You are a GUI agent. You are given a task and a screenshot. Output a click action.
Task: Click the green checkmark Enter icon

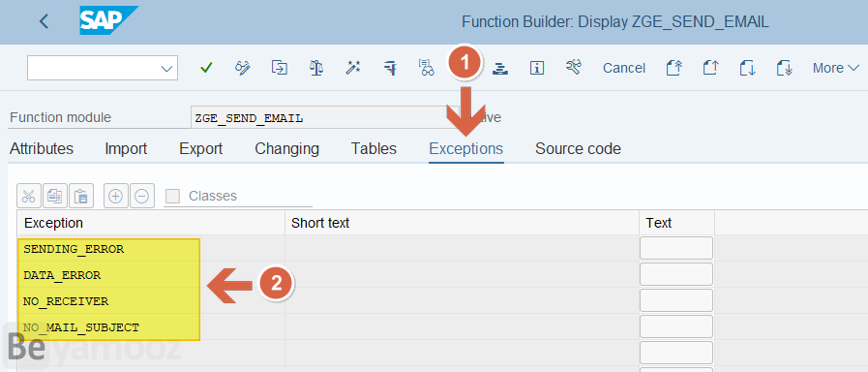(206, 68)
